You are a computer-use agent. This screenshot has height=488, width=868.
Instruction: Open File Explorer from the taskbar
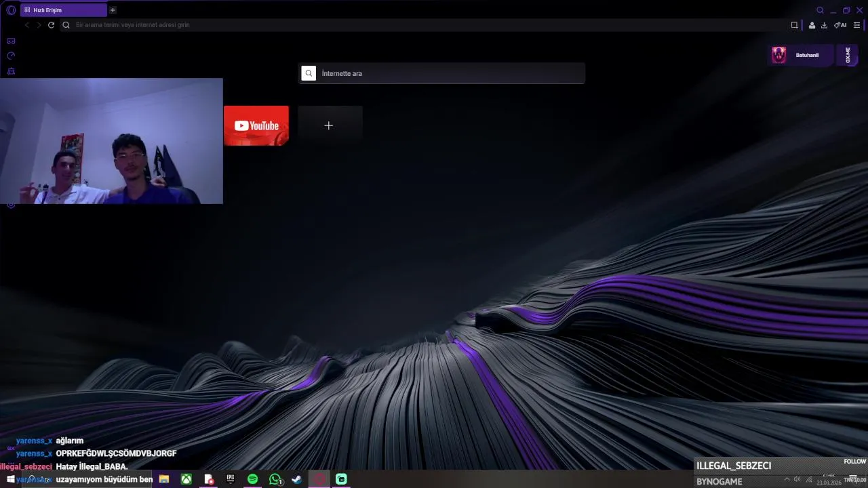[x=164, y=479]
